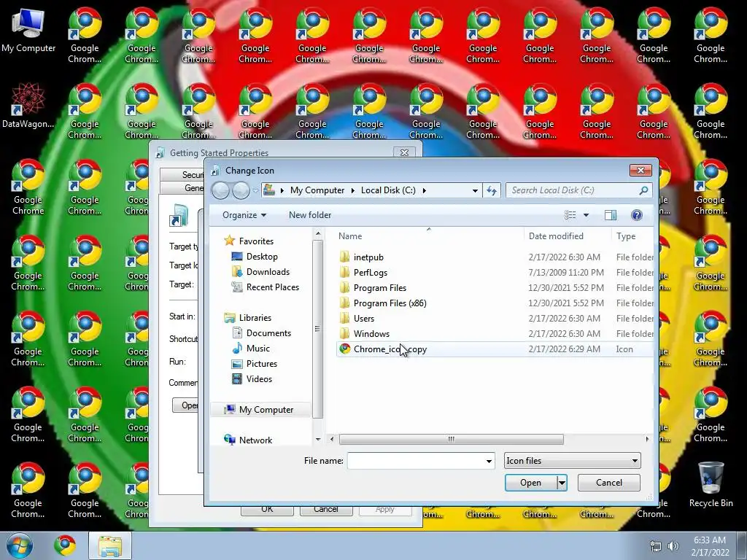747x560 pixels.
Task: Click the refresh button next to address bar
Action: coord(491,190)
